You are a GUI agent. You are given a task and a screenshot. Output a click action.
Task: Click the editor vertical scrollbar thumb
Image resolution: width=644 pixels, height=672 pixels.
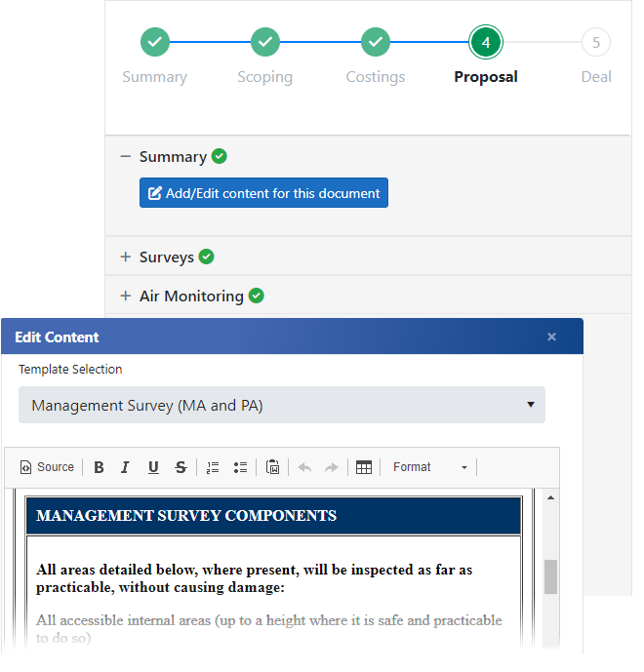coord(551,576)
